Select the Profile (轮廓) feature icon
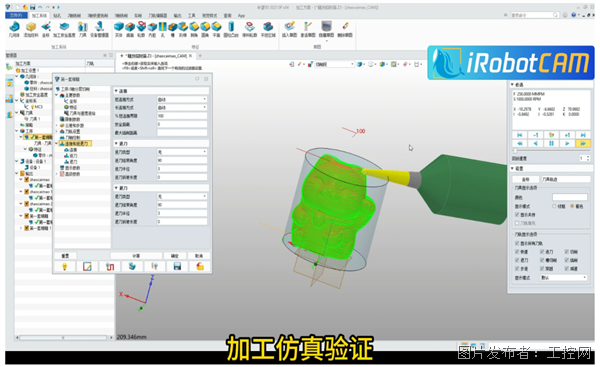The height and width of the screenshot is (367, 600). coord(141,29)
